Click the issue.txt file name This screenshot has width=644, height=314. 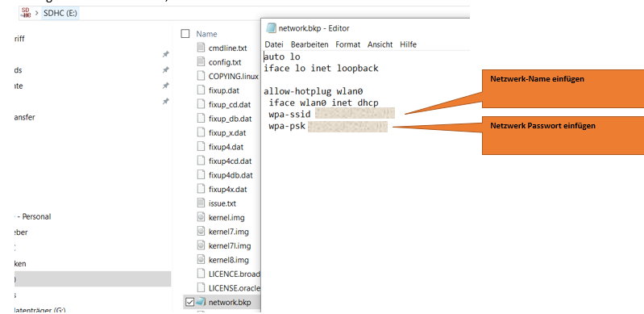(222, 203)
